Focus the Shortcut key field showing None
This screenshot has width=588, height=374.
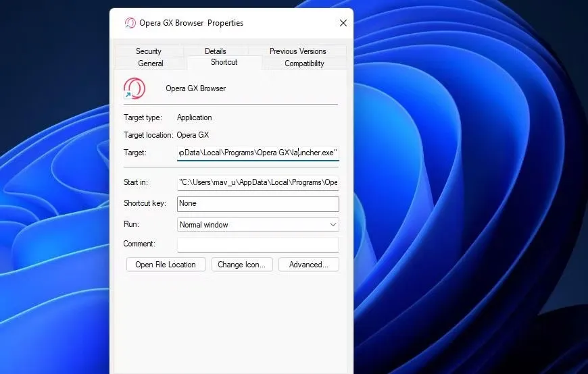point(258,203)
